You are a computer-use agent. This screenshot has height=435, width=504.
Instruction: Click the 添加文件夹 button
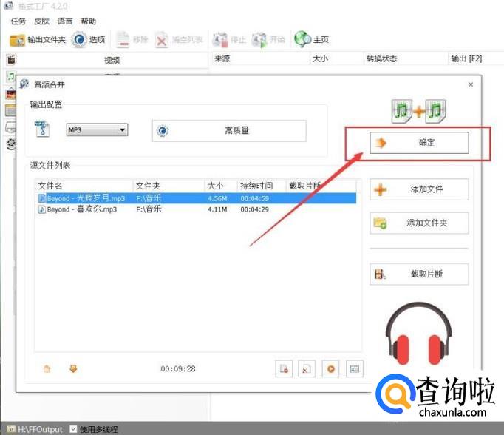(x=419, y=223)
